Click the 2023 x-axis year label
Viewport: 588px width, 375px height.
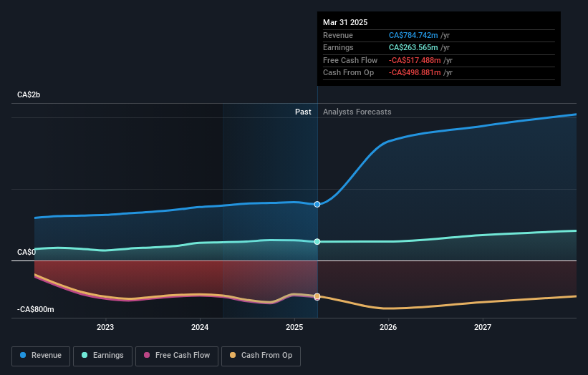point(105,327)
